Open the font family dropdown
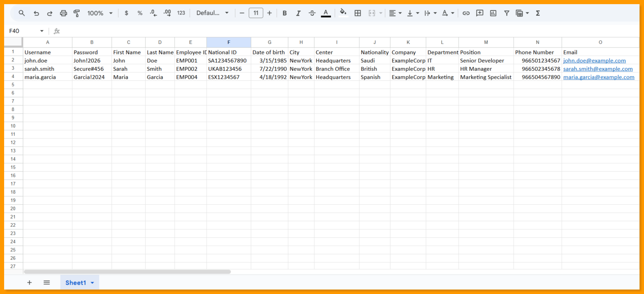The height and width of the screenshot is (294, 644). [x=212, y=13]
